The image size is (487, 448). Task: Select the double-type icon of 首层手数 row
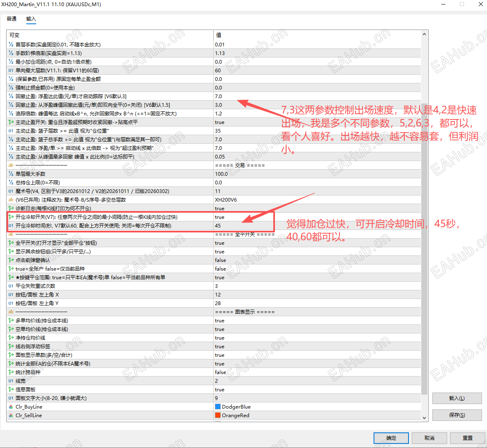(x=11, y=45)
